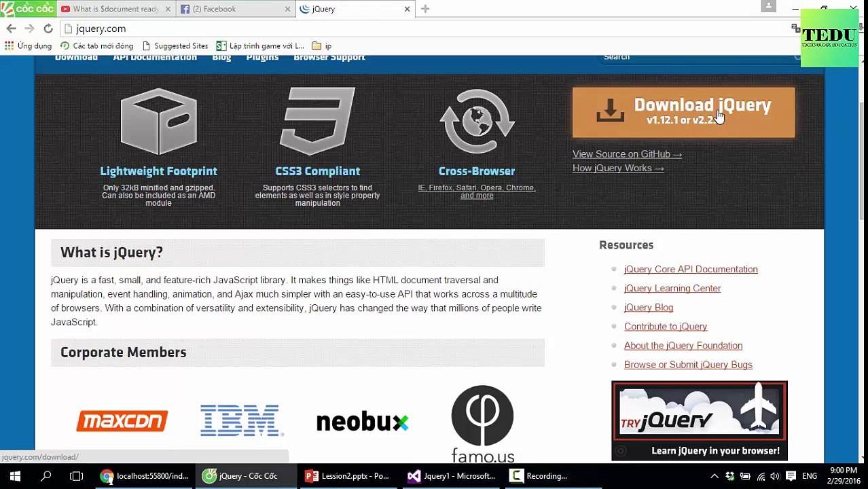Open the Lập trình game bookmark
The image size is (868, 489).
[260, 46]
